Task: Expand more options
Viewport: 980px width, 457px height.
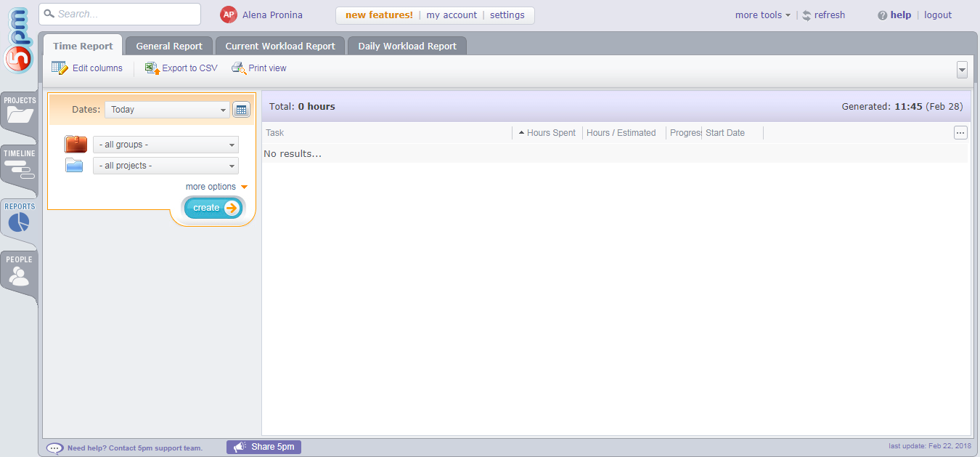Action: coord(216,187)
